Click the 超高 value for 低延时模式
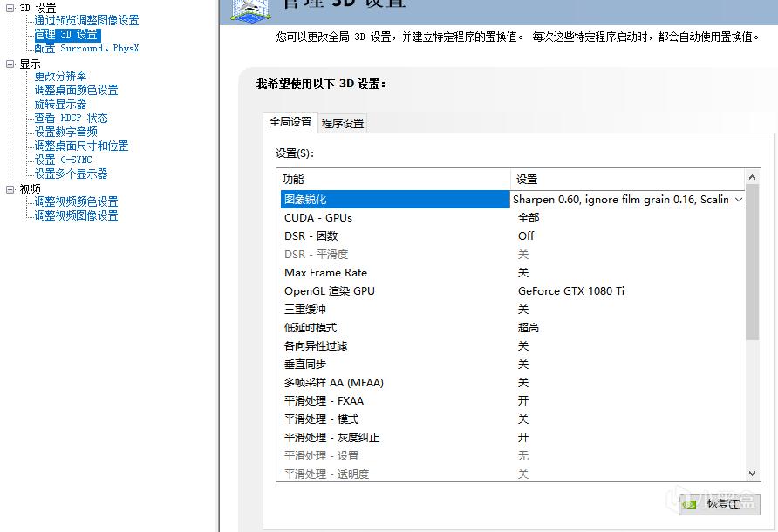 [x=529, y=328]
